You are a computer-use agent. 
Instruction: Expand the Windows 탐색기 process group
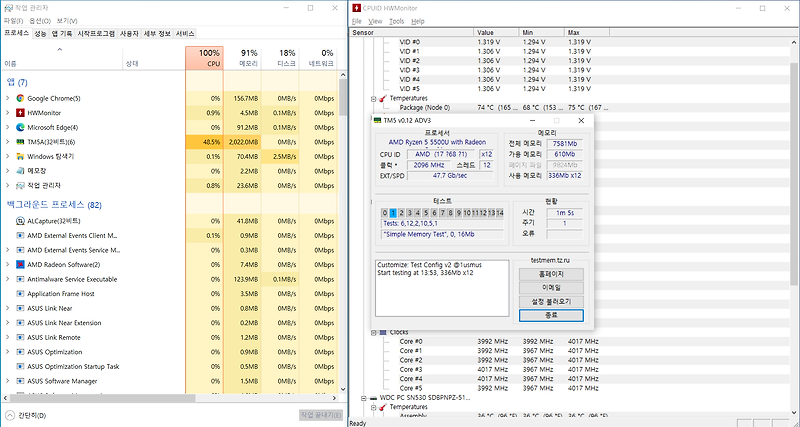7,156
